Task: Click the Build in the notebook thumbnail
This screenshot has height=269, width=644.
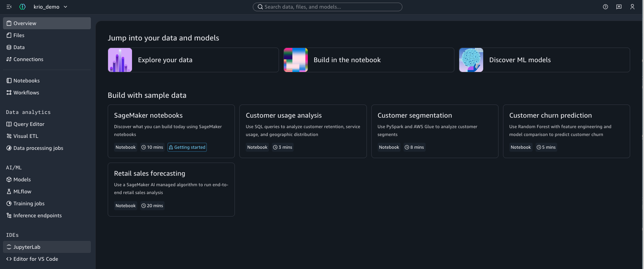Action: coord(296,60)
